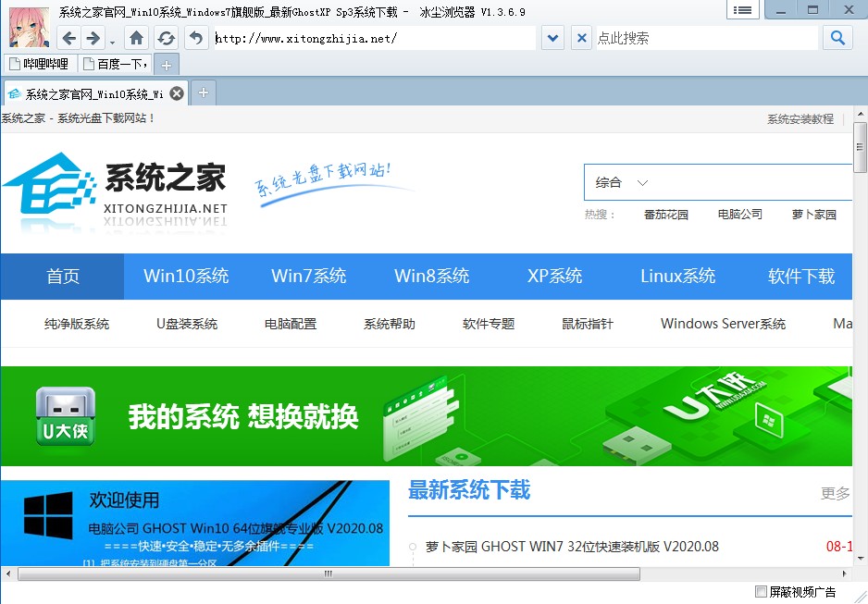Minimize the 冰尘浏览器 window

click(780, 10)
